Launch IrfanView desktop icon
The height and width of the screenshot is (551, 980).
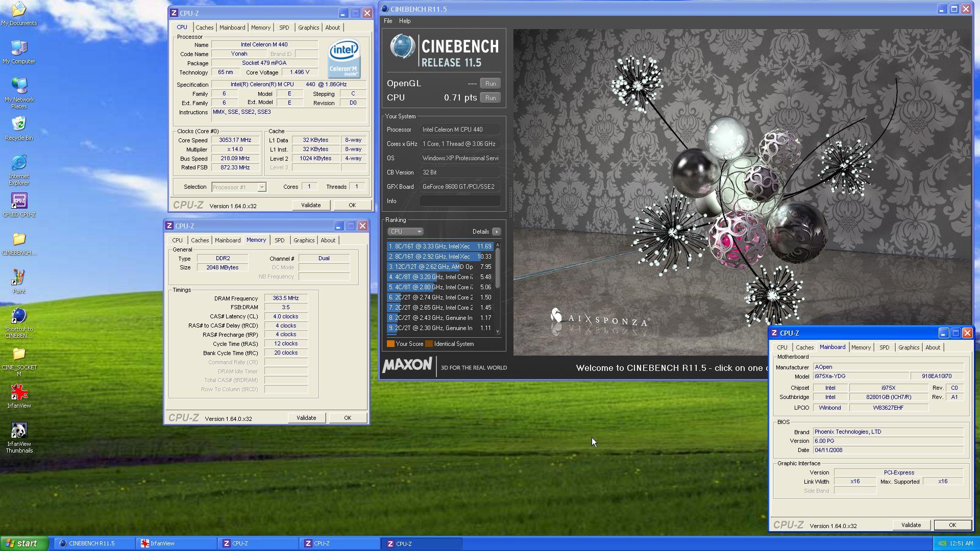(19, 396)
